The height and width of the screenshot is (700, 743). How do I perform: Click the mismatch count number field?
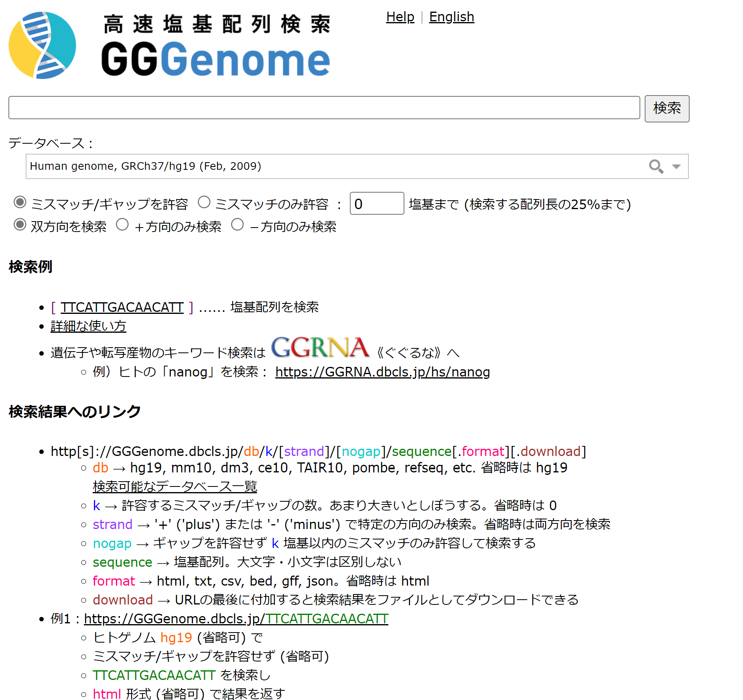click(x=377, y=203)
